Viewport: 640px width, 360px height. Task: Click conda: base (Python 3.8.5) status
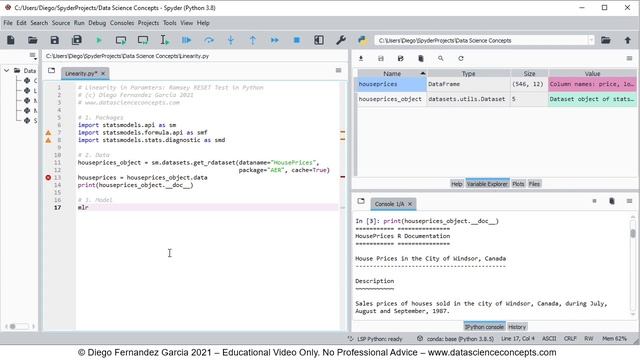click(x=456, y=339)
